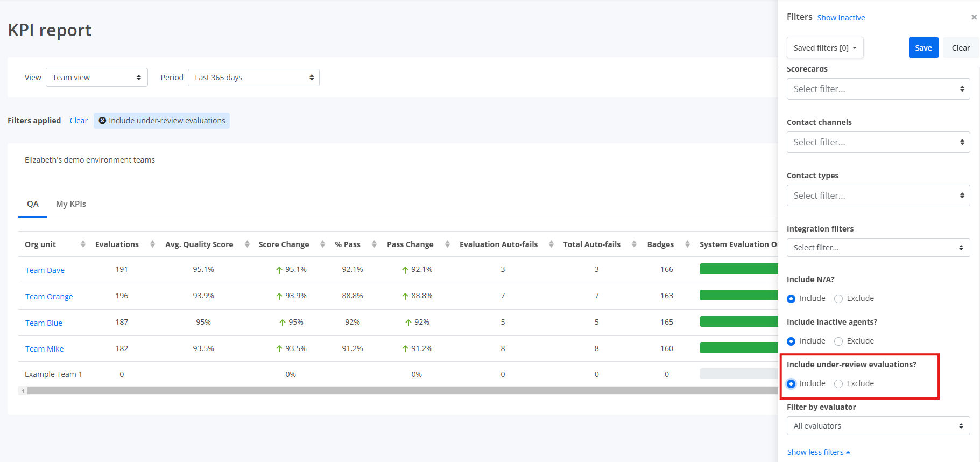Remove the under-review evaluations filter chip
This screenshot has width=980, height=462.
point(102,121)
